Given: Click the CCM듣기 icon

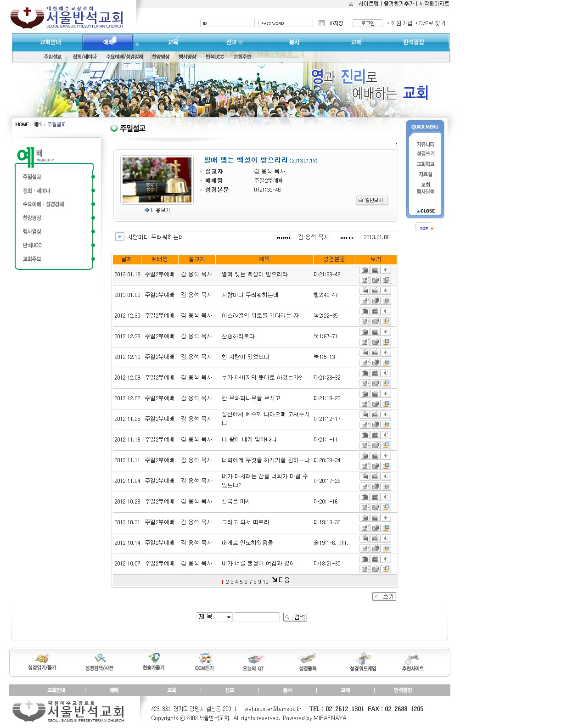Looking at the screenshot, I should (204, 659).
